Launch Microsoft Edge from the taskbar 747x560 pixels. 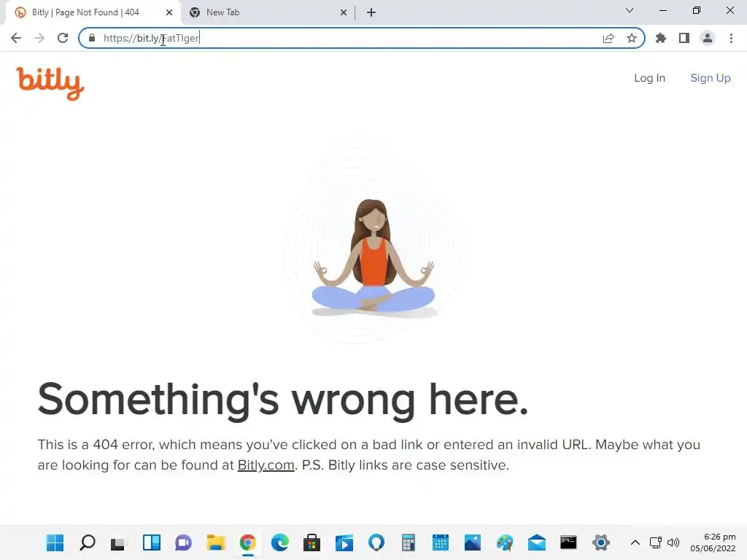click(279, 542)
